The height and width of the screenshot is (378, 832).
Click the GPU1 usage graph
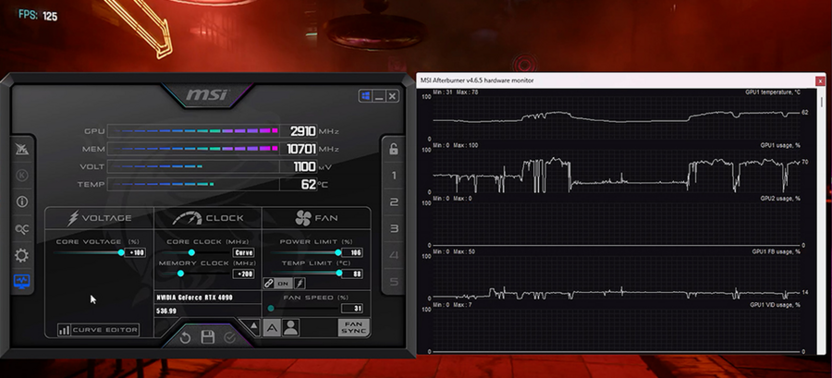coord(616,170)
